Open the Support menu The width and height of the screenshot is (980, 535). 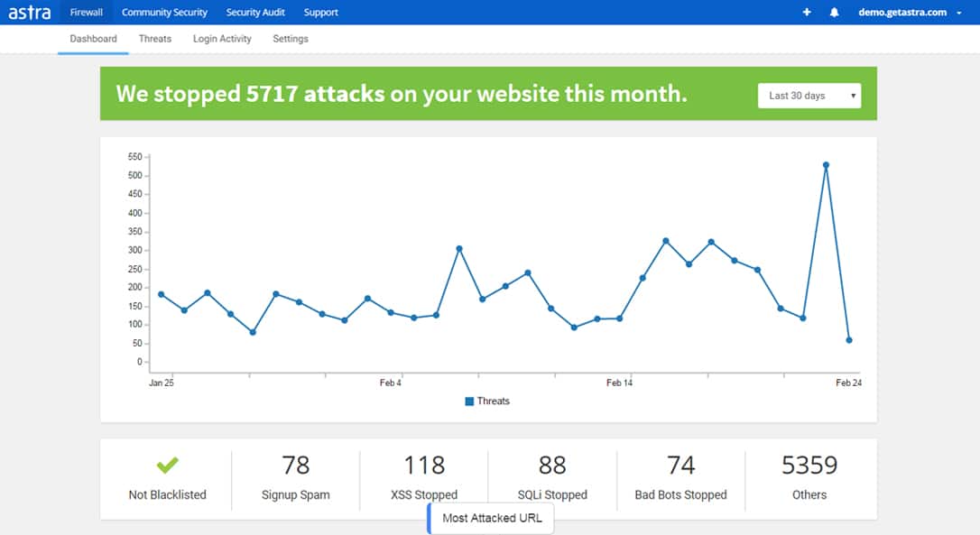[x=321, y=13]
